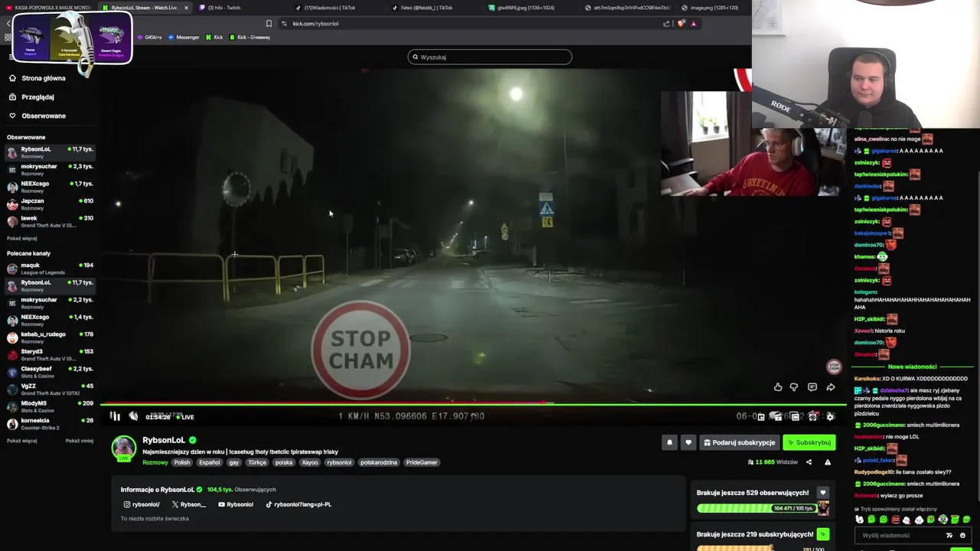The width and height of the screenshot is (980, 551).
Task: Open the Rybson__ X profile link
Action: 189,504
